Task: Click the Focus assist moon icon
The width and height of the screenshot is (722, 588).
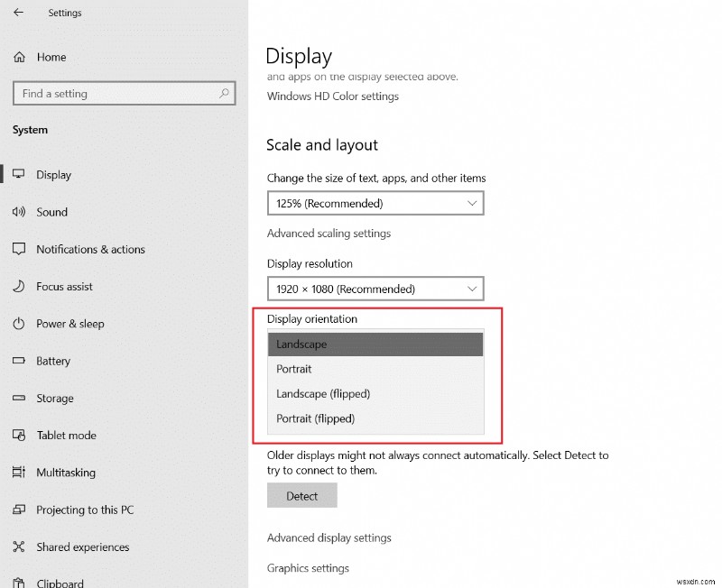Action: pyautogui.click(x=20, y=287)
